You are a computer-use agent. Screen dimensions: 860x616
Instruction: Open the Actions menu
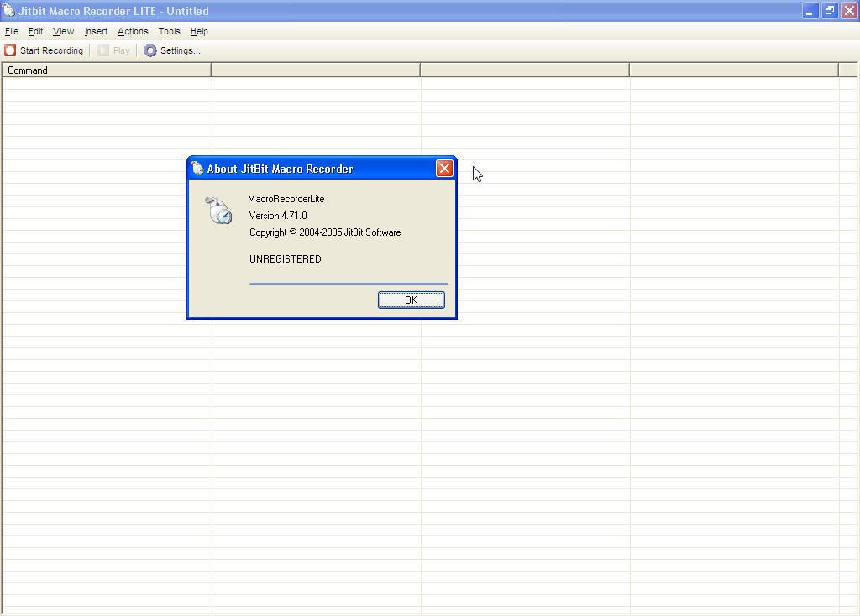coord(133,31)
